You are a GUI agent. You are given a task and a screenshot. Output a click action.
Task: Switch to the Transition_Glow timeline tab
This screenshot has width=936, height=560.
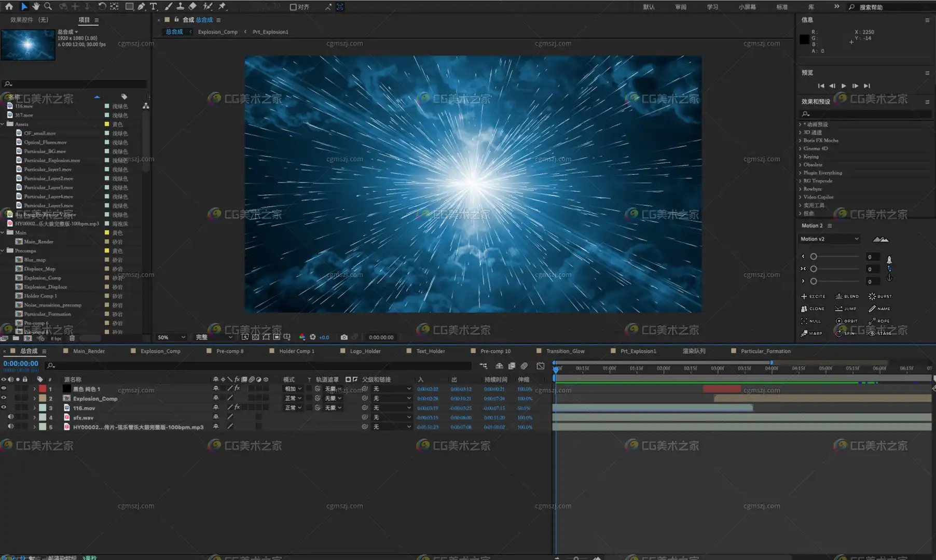[565, 351]
